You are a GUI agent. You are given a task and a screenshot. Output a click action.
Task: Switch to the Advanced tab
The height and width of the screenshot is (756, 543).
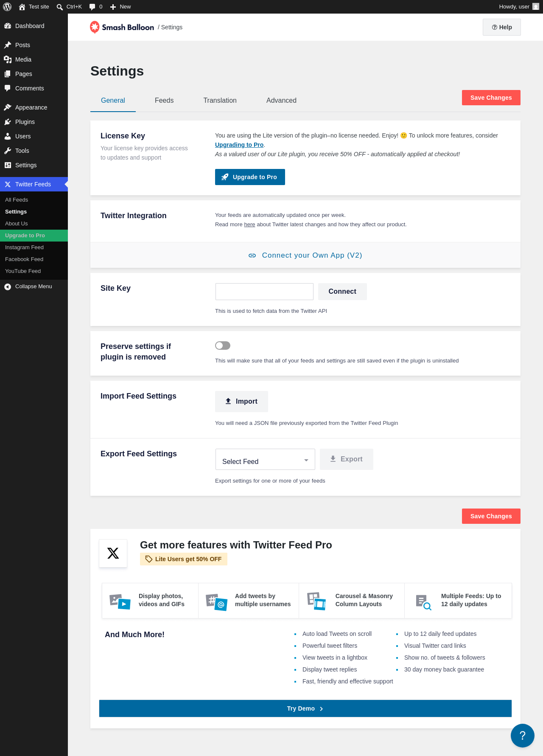point(281,101)
